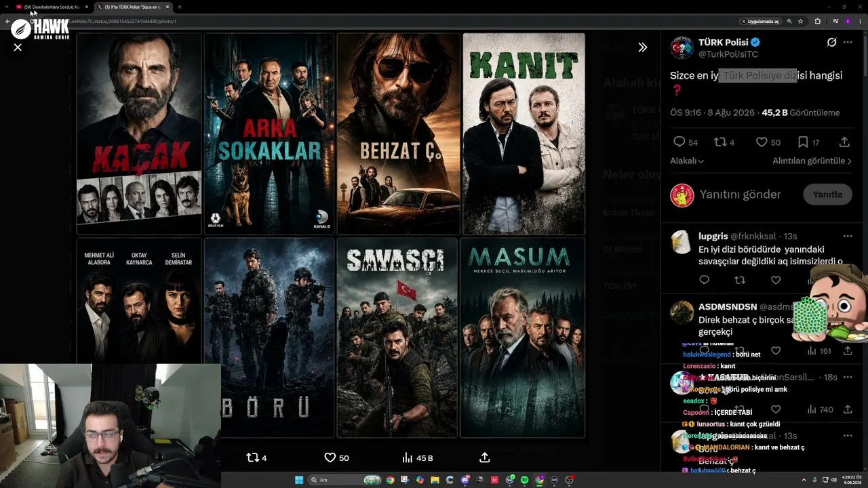Image resolution: width=868 pixels, height=488 pixels.
Task: Click the address bar URL
Action: (122, 21)
